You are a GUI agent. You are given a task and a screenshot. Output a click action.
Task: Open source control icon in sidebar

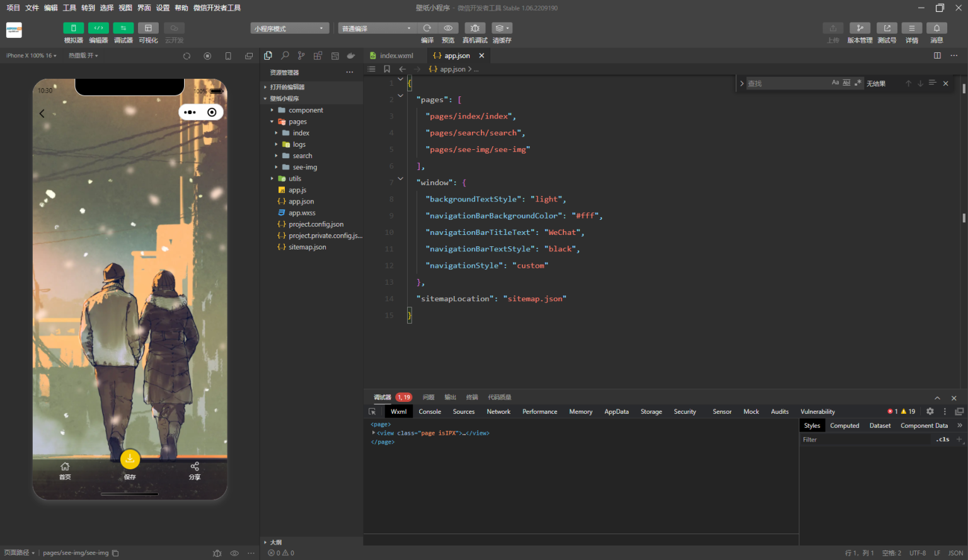coord(301,55)
